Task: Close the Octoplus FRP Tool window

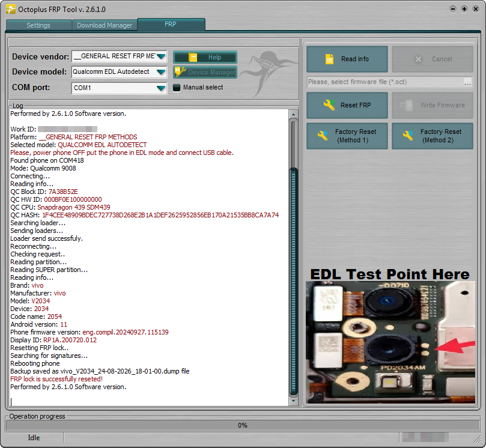Action: tap(476, 9)
